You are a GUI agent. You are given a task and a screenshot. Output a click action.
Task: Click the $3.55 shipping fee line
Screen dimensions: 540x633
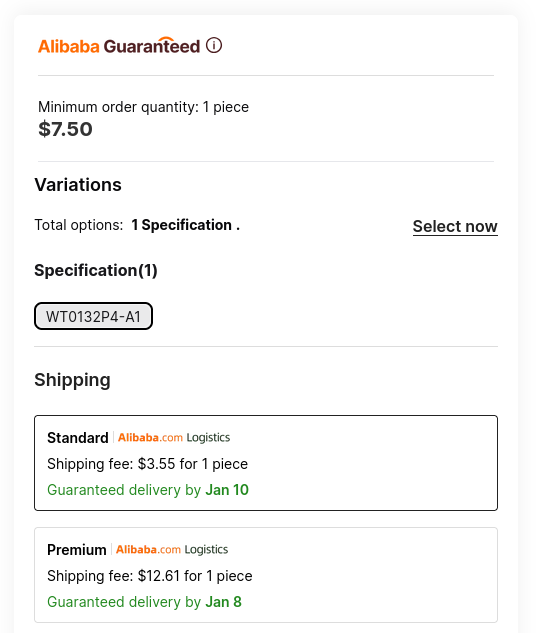point(147,464)
